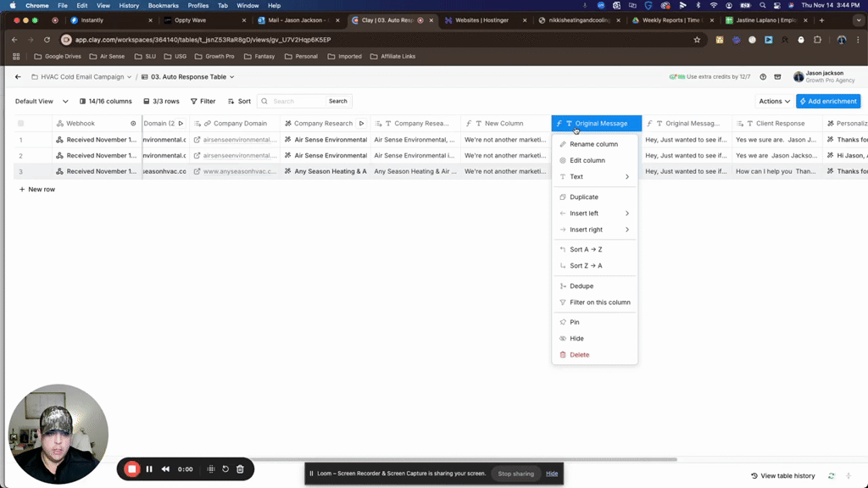Bookmark this page with the star icon

(x=697, y=40)
